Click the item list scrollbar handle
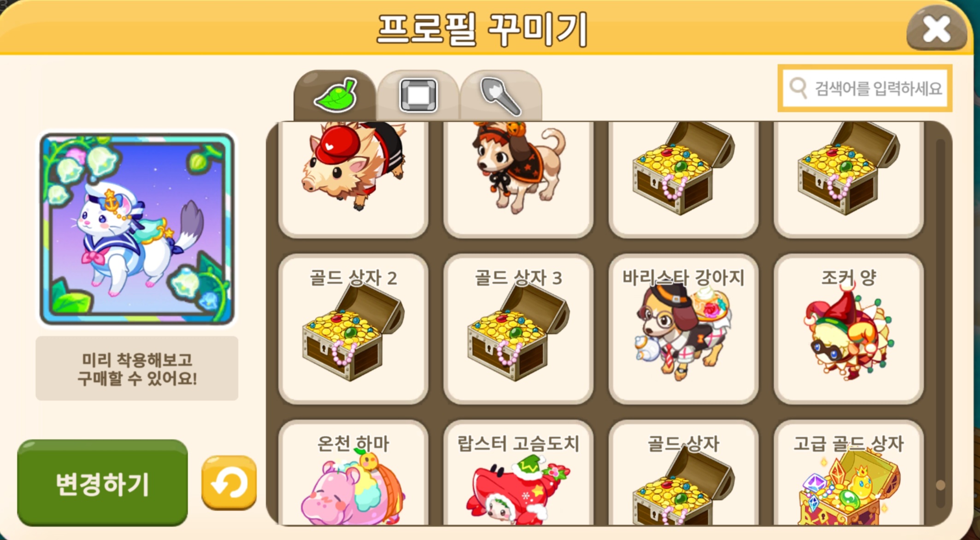The width and height of the screenshot is (980, 540). click(941, 485)
